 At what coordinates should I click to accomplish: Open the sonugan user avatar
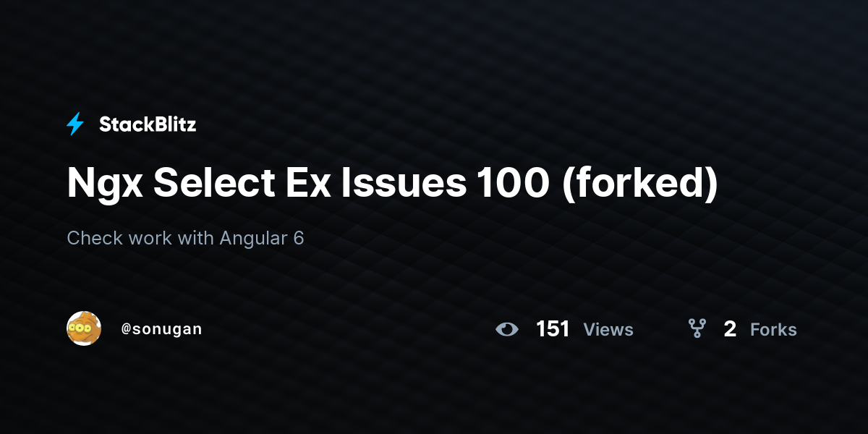(84, 328)
